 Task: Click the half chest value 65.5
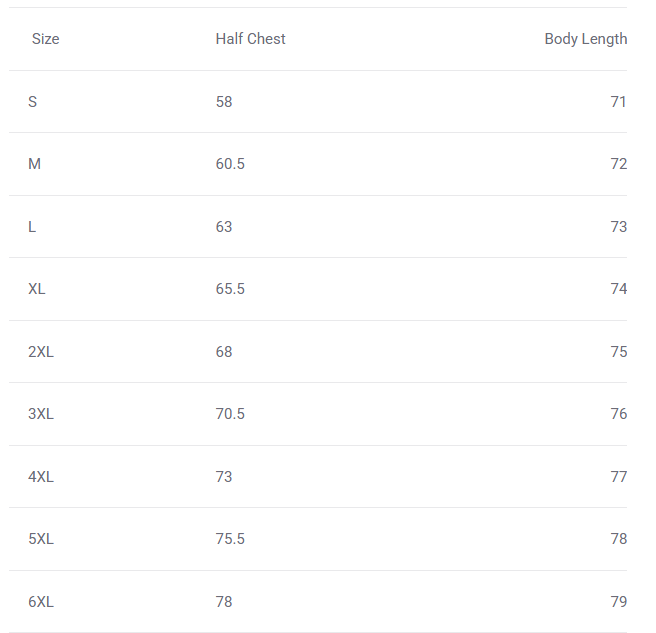pyautogui.click(x=230, y=289)
